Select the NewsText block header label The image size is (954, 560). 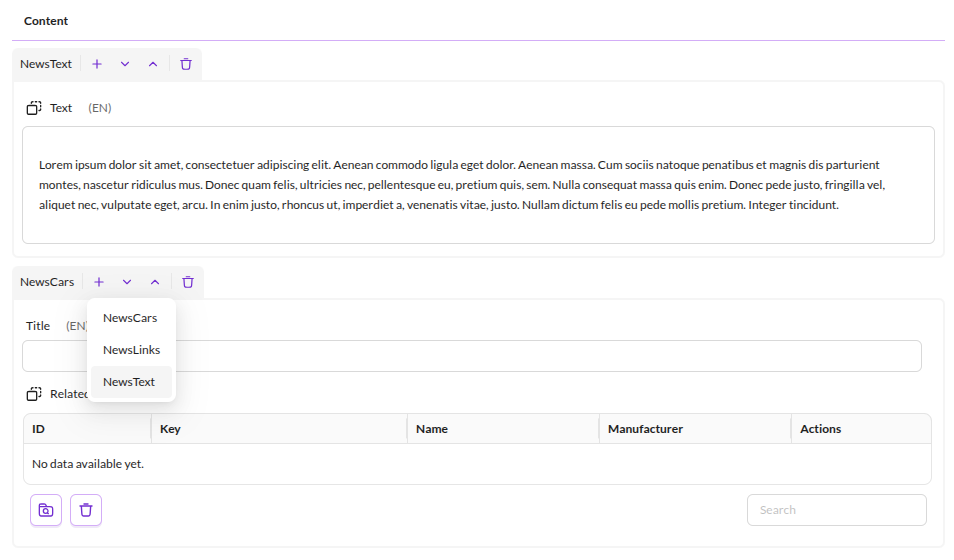pos(46,64)
